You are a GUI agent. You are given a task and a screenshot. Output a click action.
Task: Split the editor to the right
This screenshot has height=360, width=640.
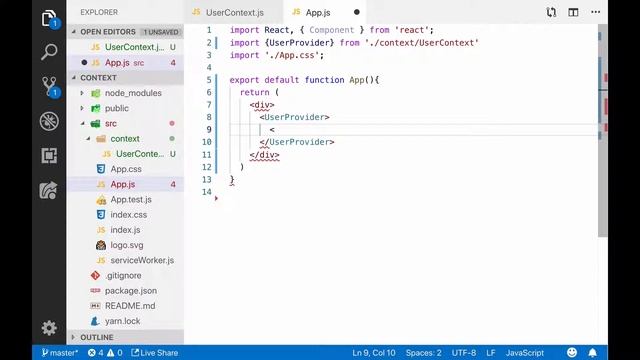coord(573,12)
